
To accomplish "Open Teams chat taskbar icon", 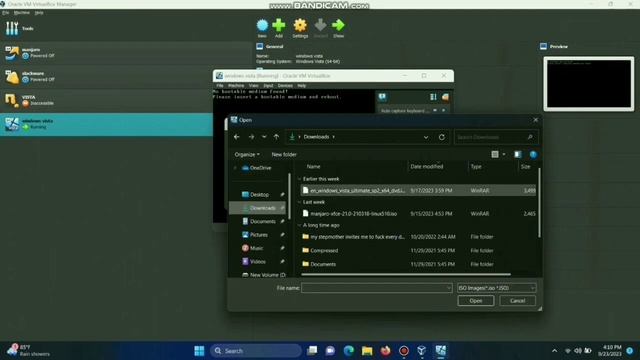I will pos(330,351).
